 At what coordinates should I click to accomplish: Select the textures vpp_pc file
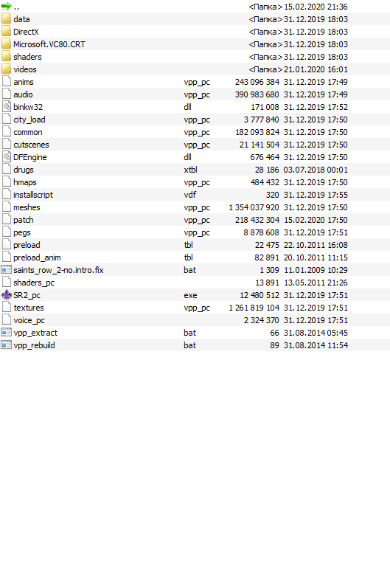195,308
